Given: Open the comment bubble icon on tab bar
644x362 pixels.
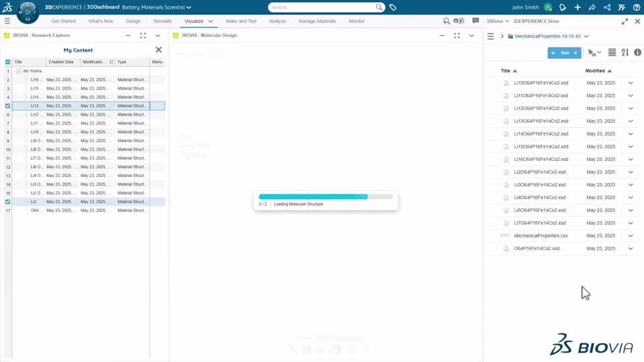Looking at the screenshot, I should pos(476,21).
